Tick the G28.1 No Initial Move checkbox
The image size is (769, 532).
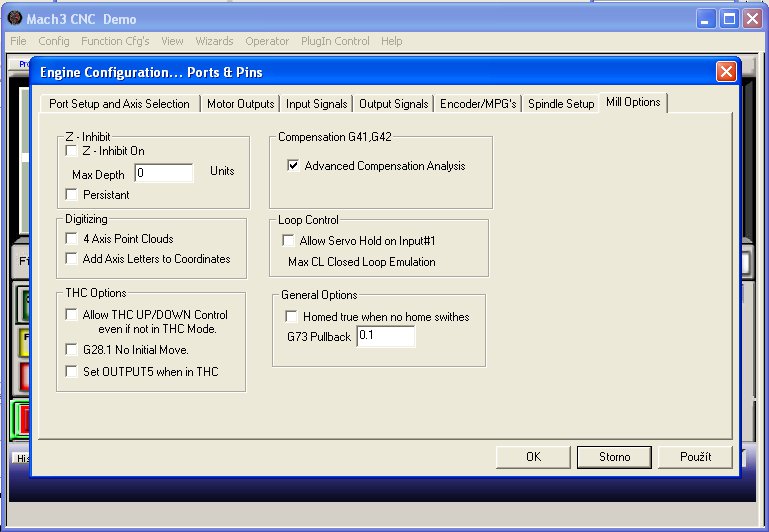click(71, 350)
